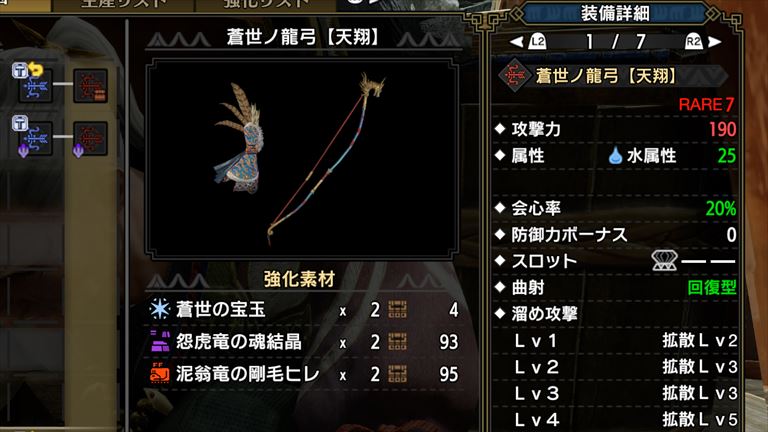Select the lower red bow tree node
768x432 pixels.
(x=90, y=138)
